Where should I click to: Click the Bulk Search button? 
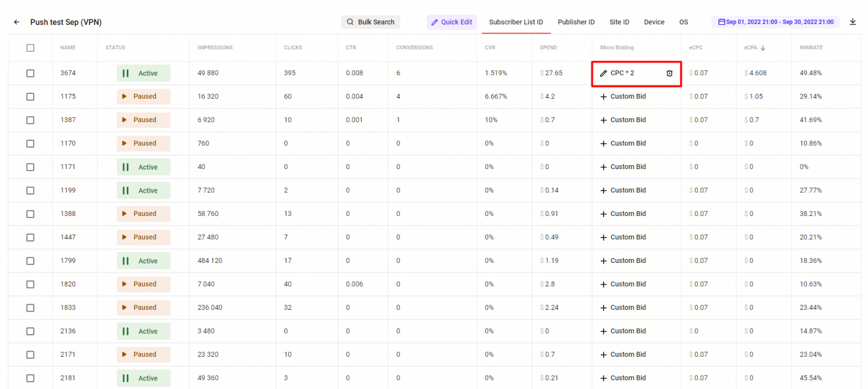click(x=370, y=21)
